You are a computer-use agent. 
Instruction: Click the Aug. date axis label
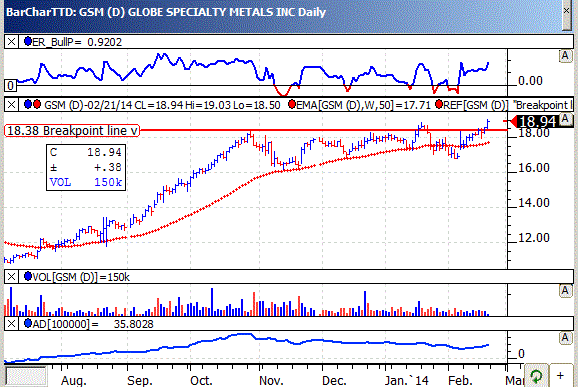(74, 380)
